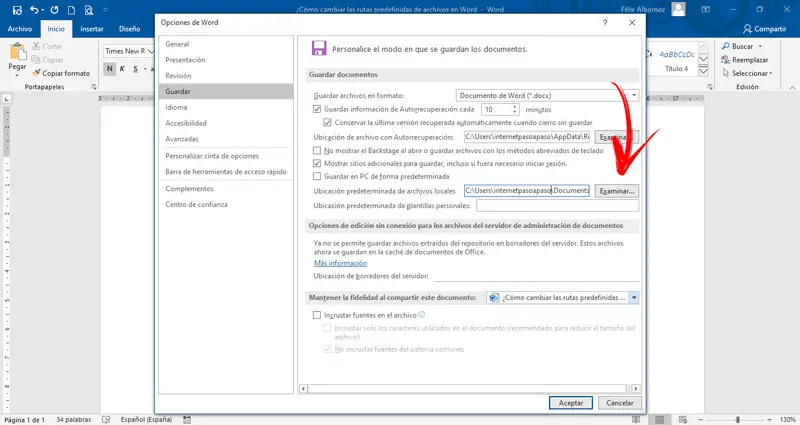Toggle Conservar la última versión recuperada checkbox

click(328, 122)
